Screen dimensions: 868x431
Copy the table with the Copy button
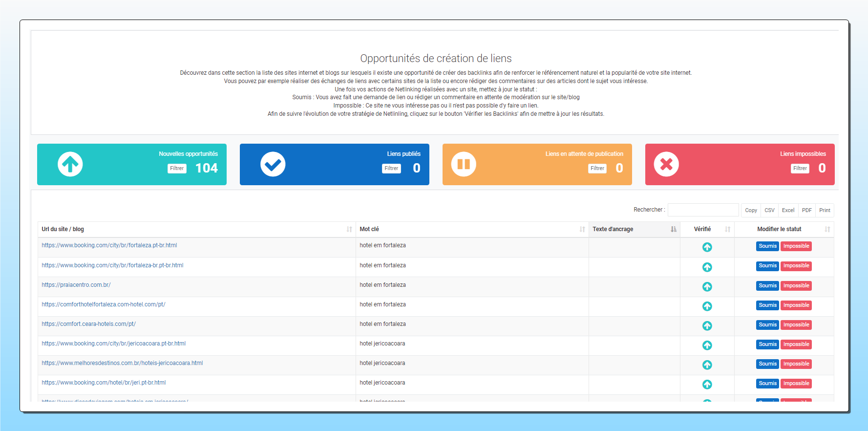click(x=751, y=210)
